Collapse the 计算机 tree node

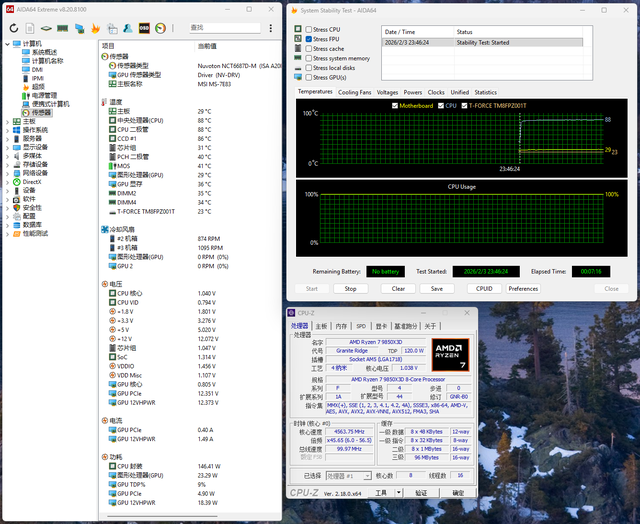tap(9, 44)
